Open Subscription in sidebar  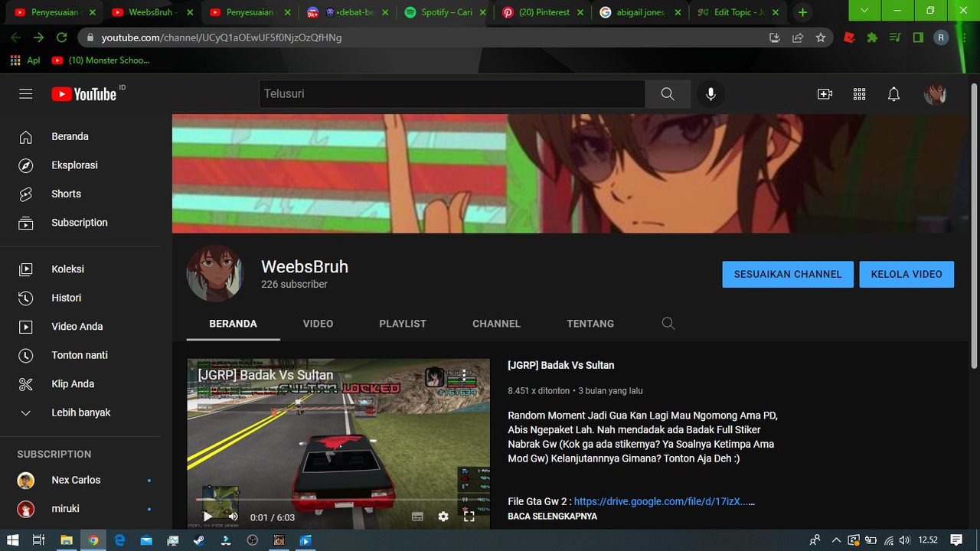[x=80, y=223]
